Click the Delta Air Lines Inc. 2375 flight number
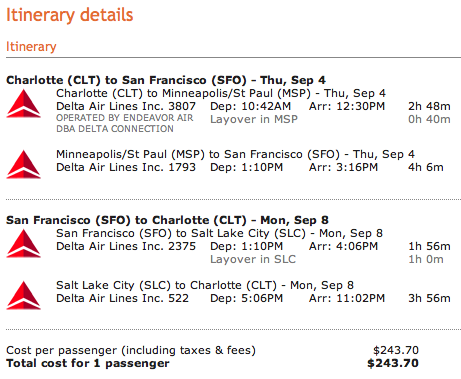The width and height of the screenshot is (461, 379). pyautogui.click(x=126, y=246)
